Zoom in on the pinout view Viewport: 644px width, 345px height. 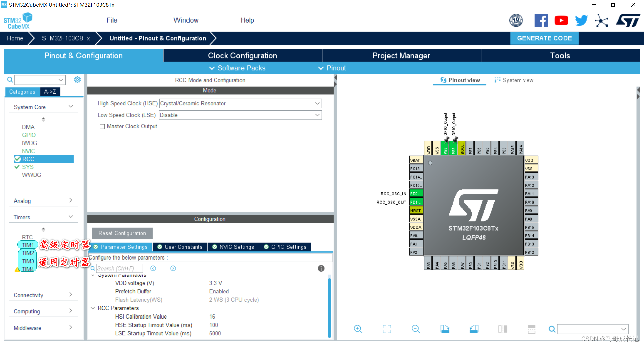click(x=358, y=329)
